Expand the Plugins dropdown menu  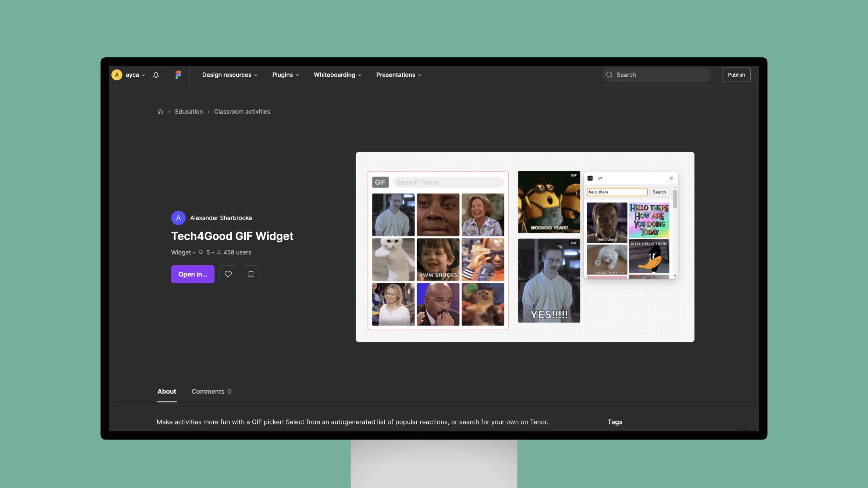(285, 75)
